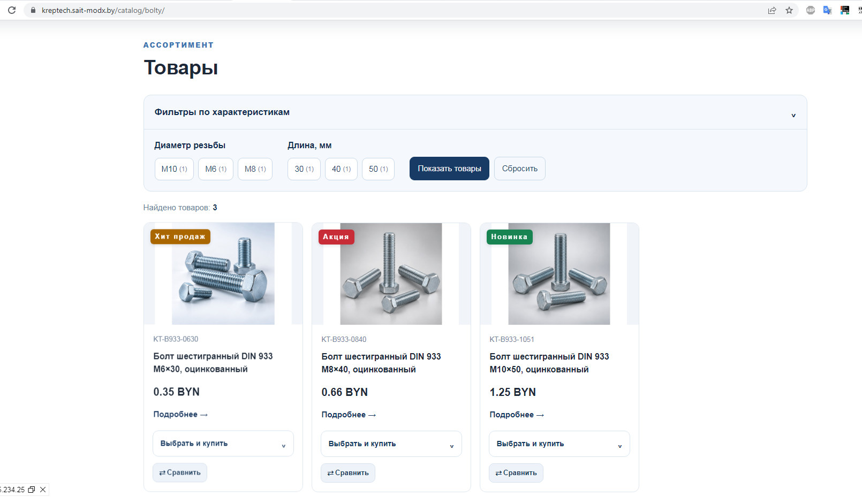This screenshot has height=504, width=862.
Task: Click the article code KT-B933-0840
Action: pos(344,339)
